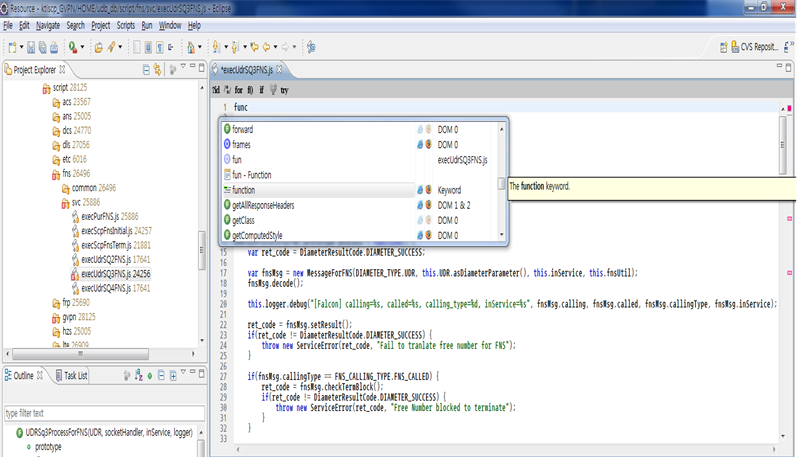
Task: Click the Forward navigation arrow icon
Action: pyautogui.click(x=285, y=47)
